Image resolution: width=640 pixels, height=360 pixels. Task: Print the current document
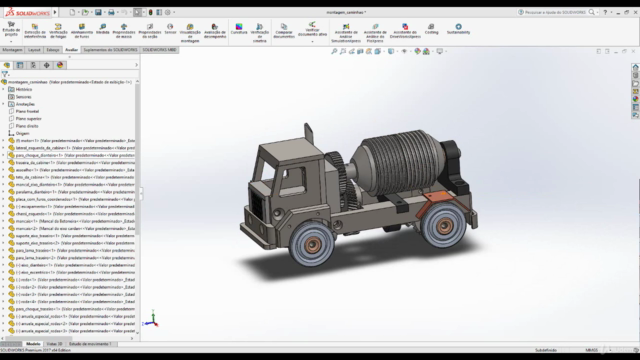tap(111, 12)
